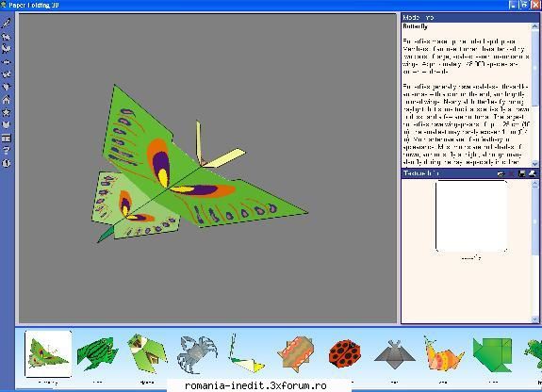Open the fish category icon
542x392 pixels.
point(7,61)
